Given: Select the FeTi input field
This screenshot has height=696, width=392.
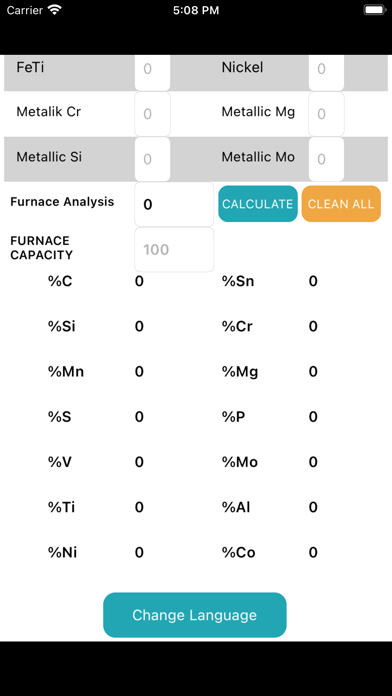Looking at the screenshot, I should 152,71.
